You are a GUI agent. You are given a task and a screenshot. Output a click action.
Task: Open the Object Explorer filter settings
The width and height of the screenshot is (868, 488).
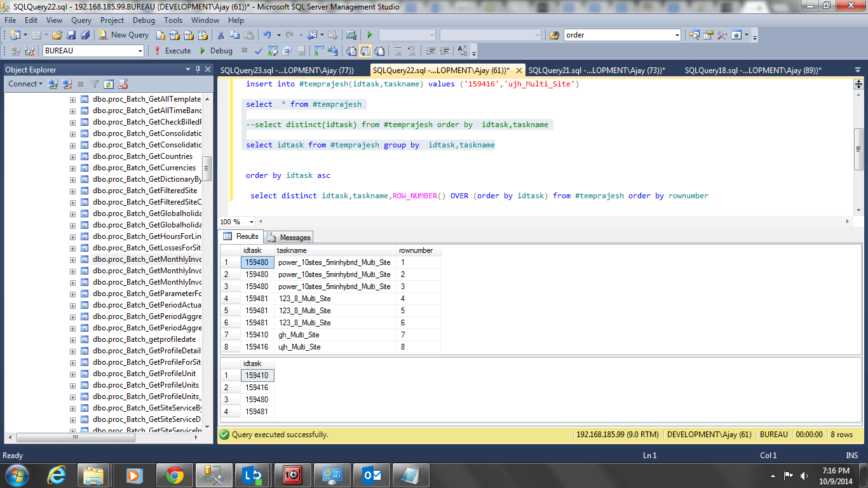94,83
